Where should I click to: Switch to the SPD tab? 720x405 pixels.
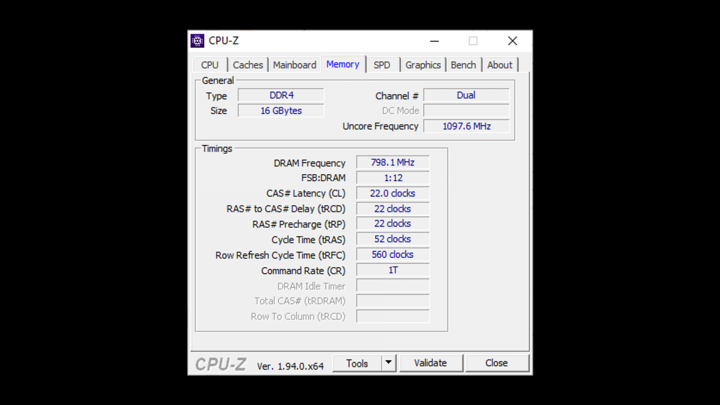[x=382, y=65]
